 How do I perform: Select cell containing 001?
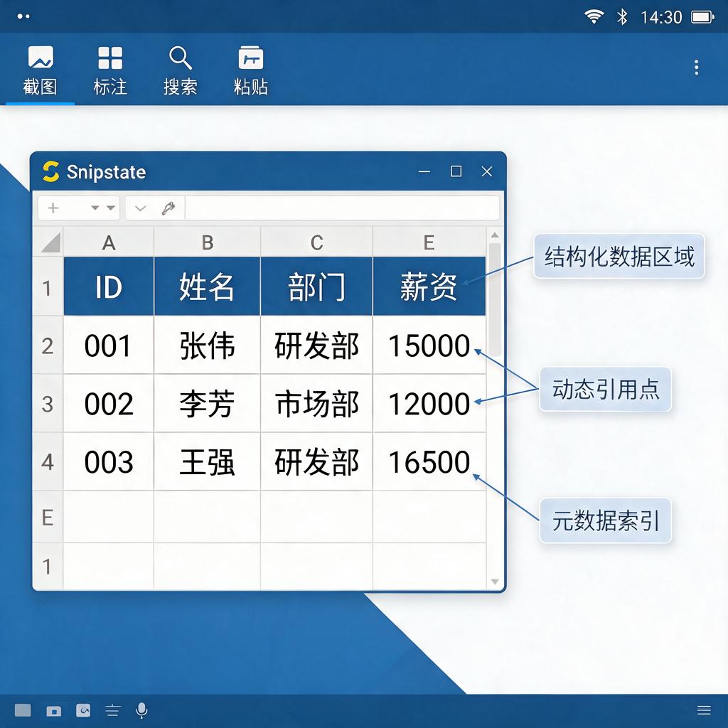click(109, 346)
